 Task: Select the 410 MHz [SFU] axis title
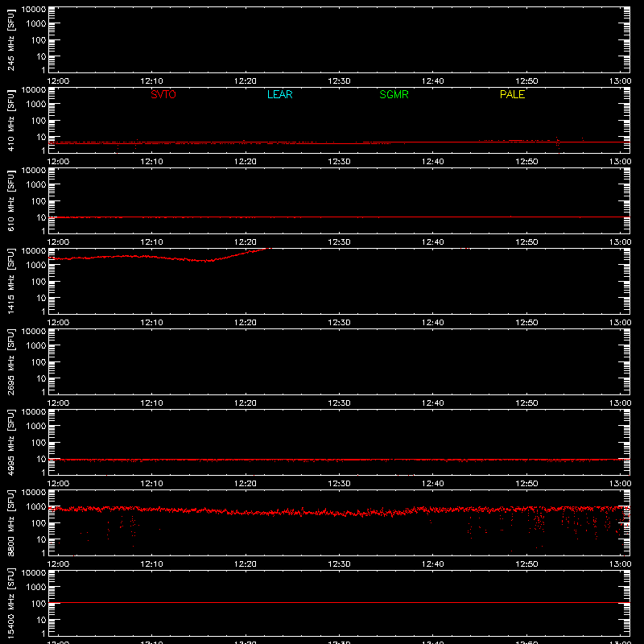pos(10,120)
